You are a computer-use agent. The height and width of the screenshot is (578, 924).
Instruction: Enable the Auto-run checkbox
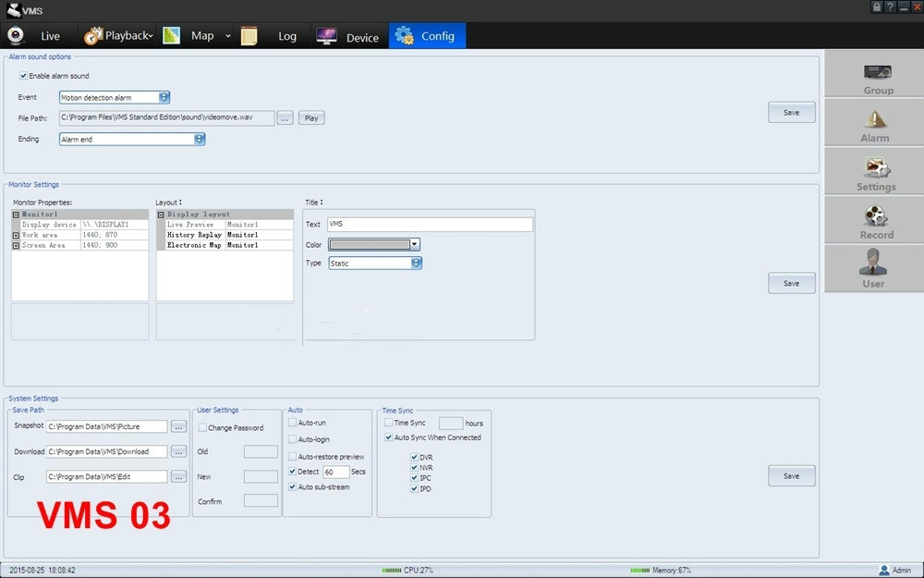pyautogui.click(x=293, y=422)
